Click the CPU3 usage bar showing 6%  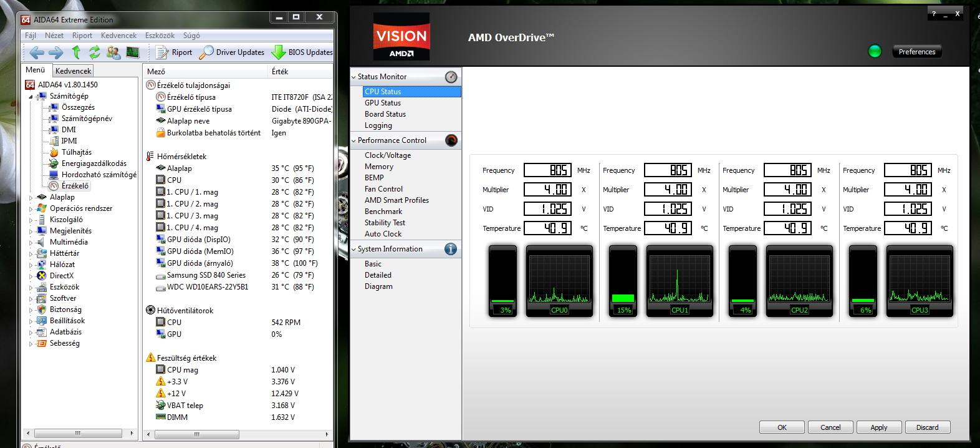pyautogui.click(x=863, y=280)
